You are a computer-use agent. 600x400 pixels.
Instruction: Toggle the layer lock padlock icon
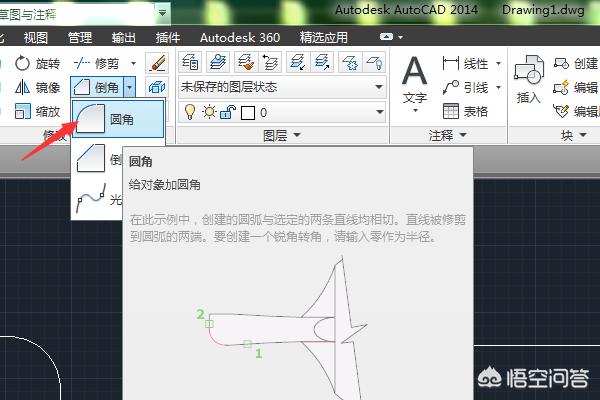[x=228, y=112]
